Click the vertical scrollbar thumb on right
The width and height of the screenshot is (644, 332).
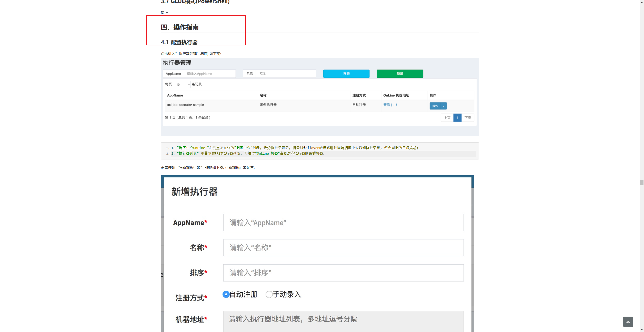coord(641,183)
